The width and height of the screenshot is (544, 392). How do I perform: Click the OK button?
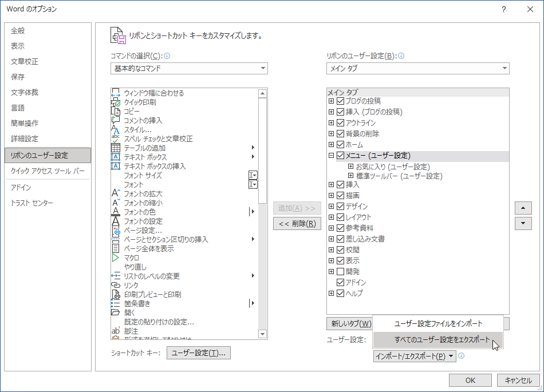click(x=470, y=380)
